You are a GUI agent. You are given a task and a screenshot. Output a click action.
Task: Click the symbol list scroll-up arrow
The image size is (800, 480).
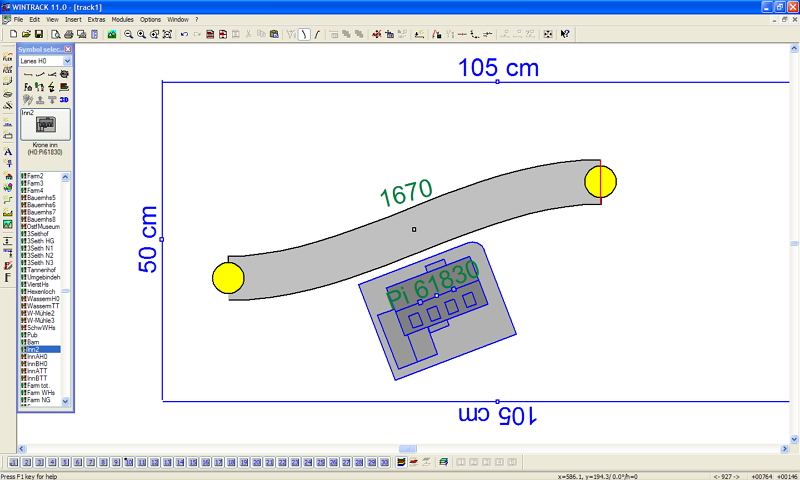pos(65,177)
